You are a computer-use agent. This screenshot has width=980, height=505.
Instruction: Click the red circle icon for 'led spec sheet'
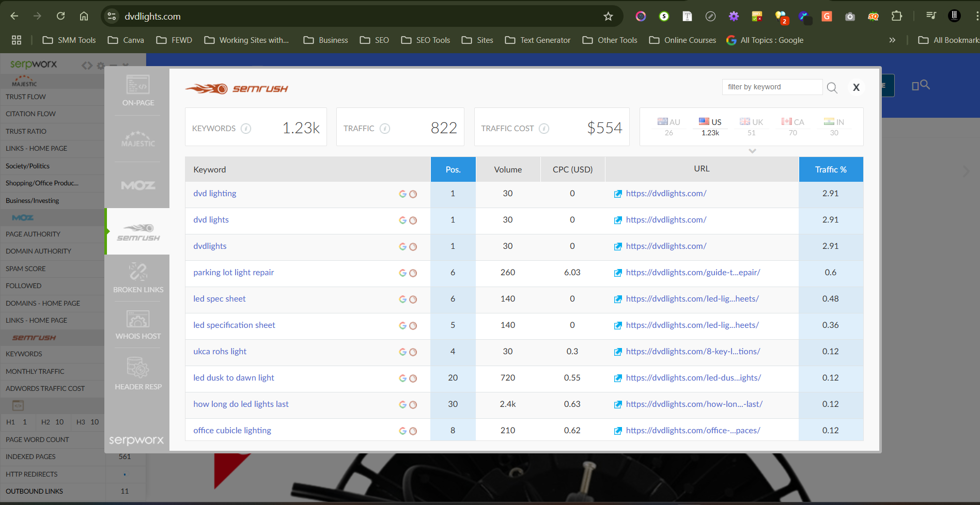[413, 299]
